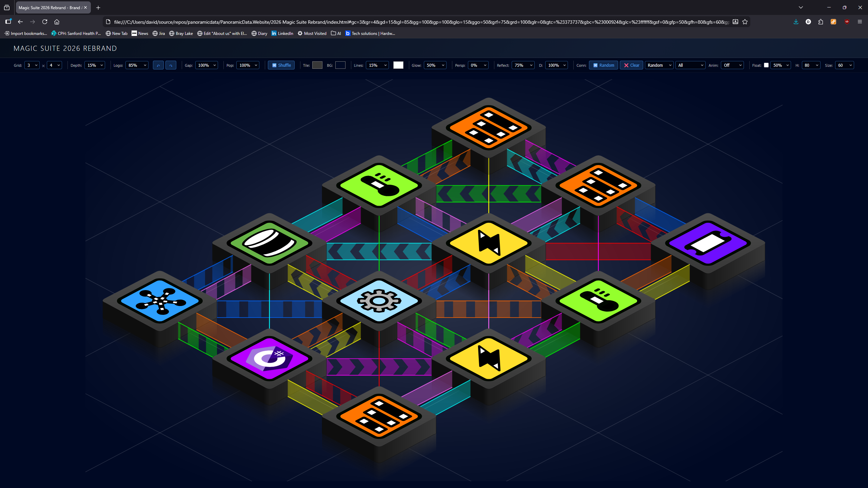Open the Tile color swatch
The height and width of the screenshot is (488, 868).
click(x=317, y=65)
